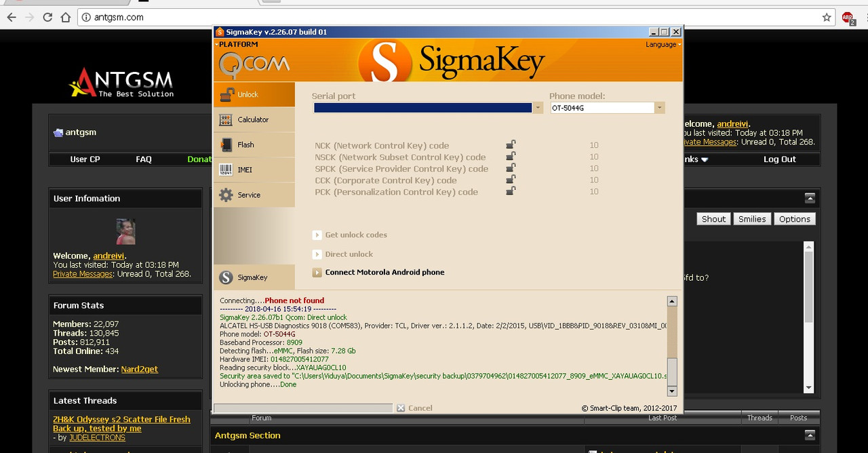Click the Cancel button
The height and width of the screenshot is (453, 868).
click(x=415, y=408)
